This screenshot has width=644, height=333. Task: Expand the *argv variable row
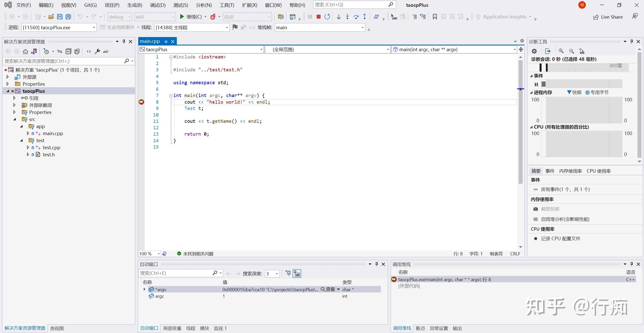coord(144,289)
